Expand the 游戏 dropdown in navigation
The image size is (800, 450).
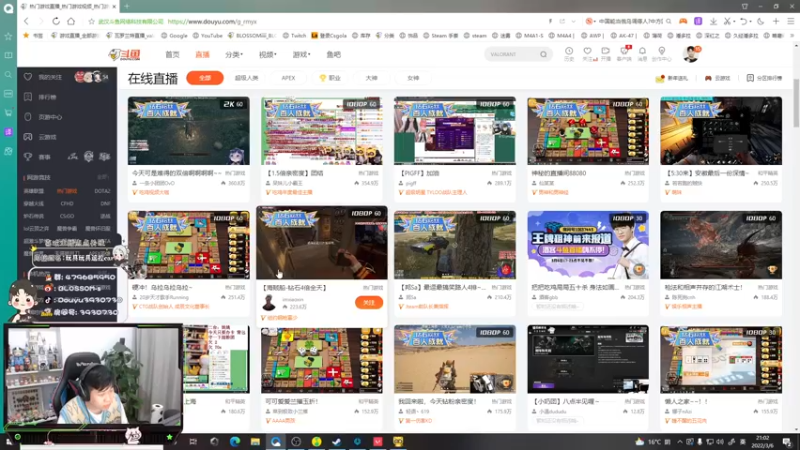302,54
